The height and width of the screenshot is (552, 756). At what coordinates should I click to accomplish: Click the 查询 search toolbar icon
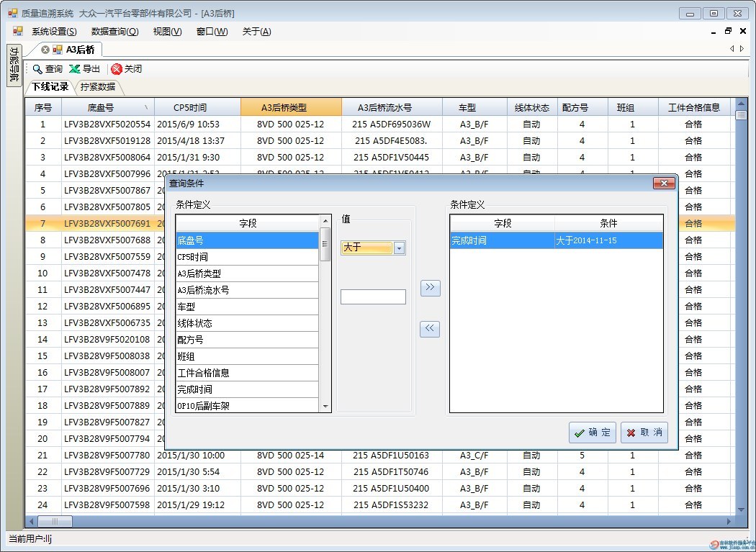[x=37, y=69]
